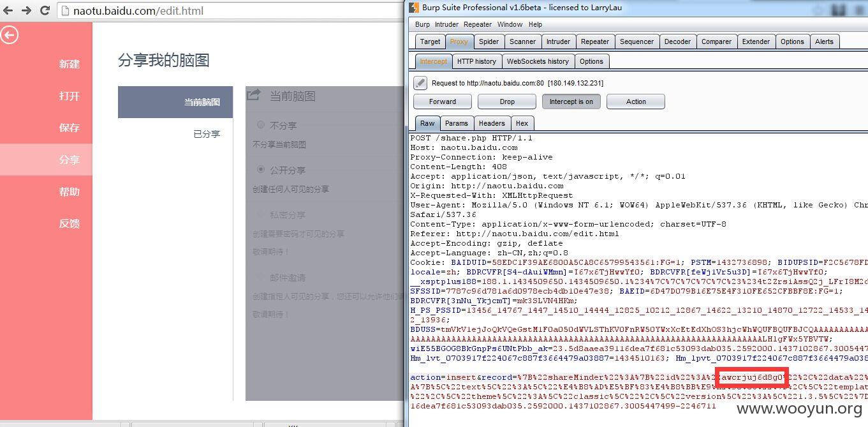868x427 pixels.
Task: Open the Action button menu
Action: pyautogui.click(x=636, y=101)
